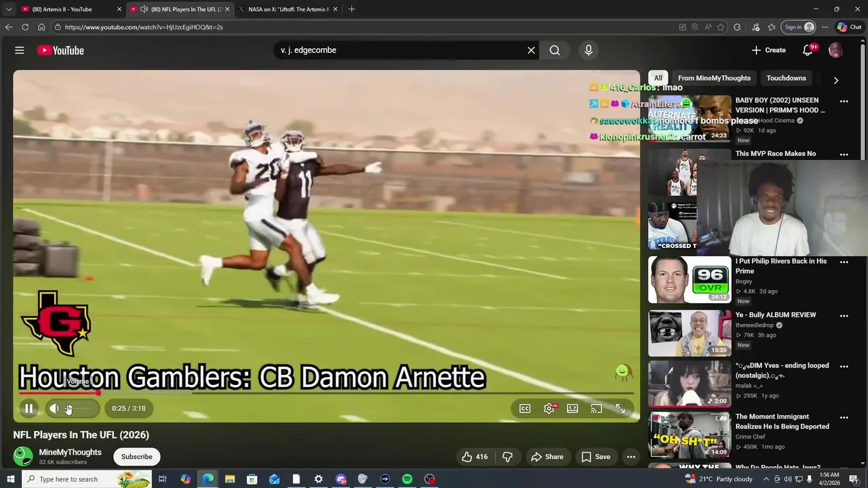The height and width of the screenshot is (488, 868).
Task: Share the video
Action: tap(547, 457)
